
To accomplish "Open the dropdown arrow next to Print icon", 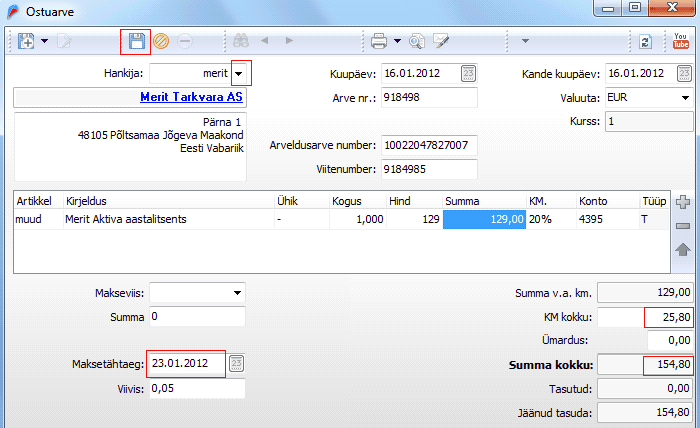I will [398, 42].
